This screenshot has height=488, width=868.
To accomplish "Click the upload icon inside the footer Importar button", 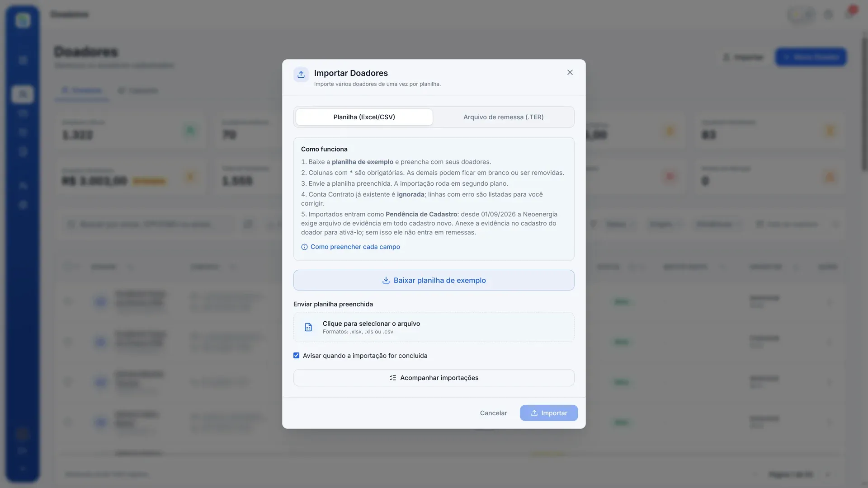I will click(x=534, y=413).
